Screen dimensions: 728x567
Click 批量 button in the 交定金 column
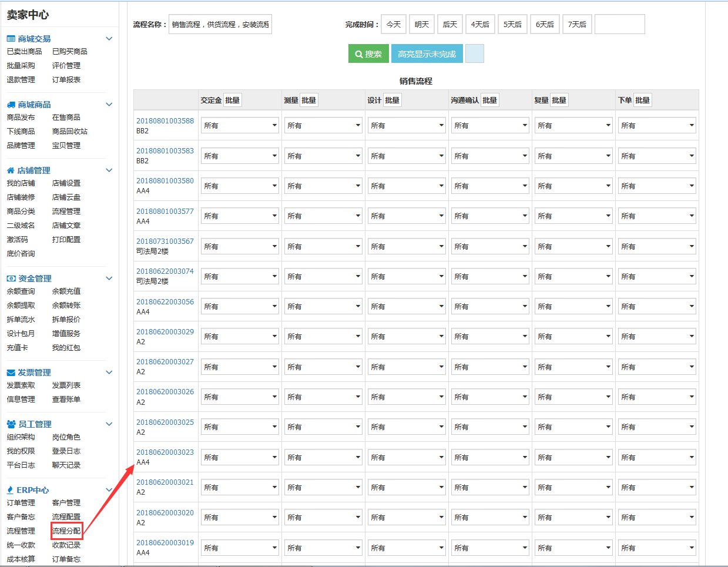coord(233,100)
